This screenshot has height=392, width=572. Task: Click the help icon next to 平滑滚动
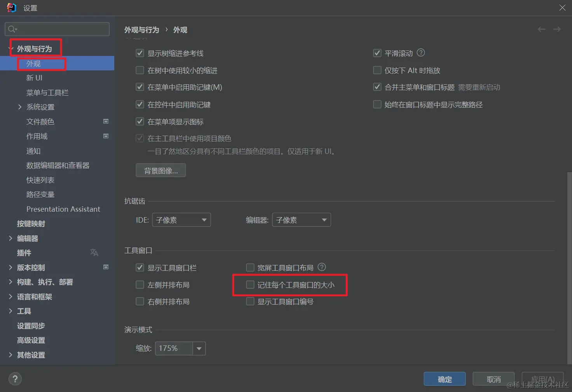pos(421,52)
